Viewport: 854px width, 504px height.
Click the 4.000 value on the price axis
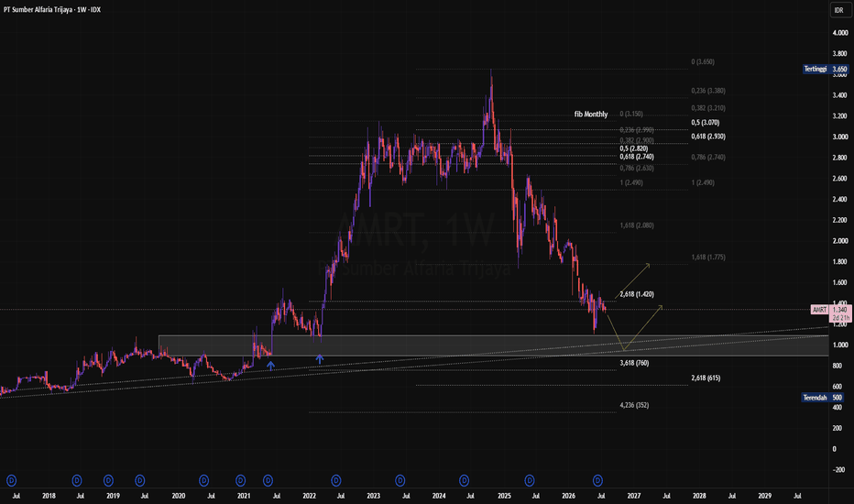point(840,33)
